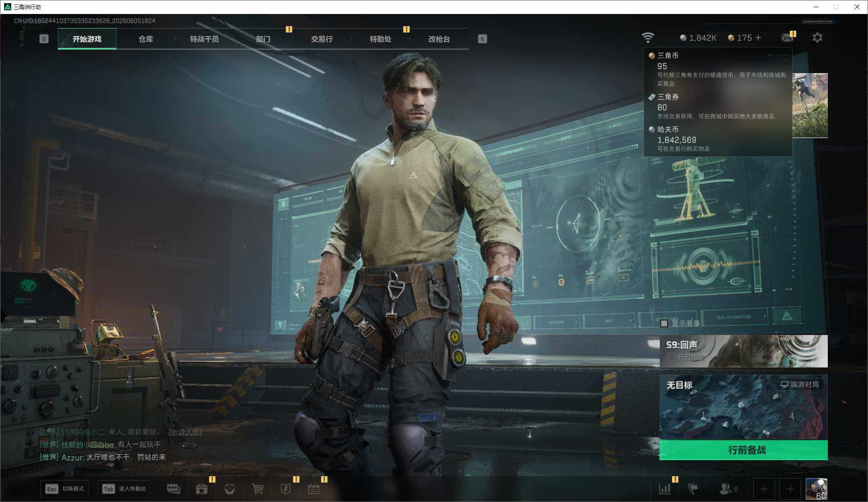This screenshot has height=502, width=868.
Task: Add currency with the plus beside 175
Action: pyautogui.click(x=758, y=38)
